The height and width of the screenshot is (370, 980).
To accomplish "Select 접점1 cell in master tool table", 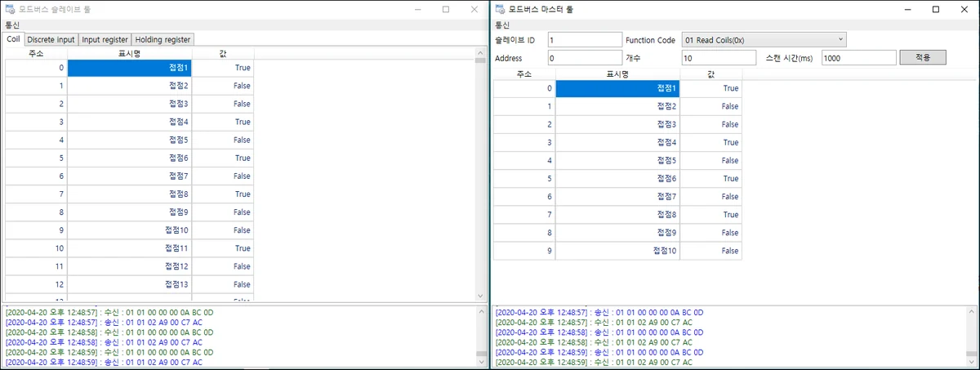I will 618,88.
